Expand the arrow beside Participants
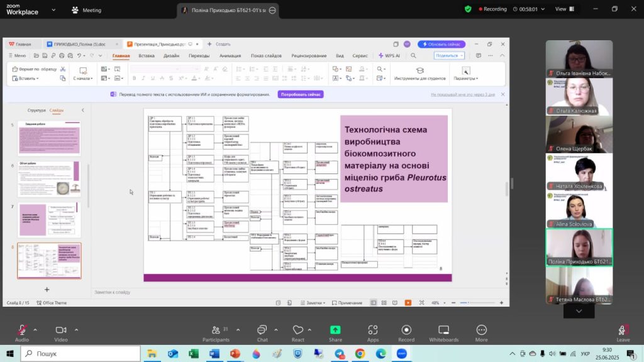 [238, 329]
